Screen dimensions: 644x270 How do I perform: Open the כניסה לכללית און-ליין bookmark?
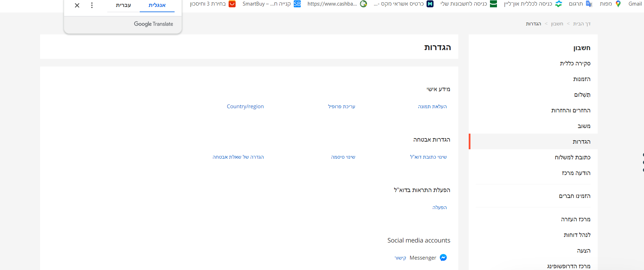click(x=533, y=4)
